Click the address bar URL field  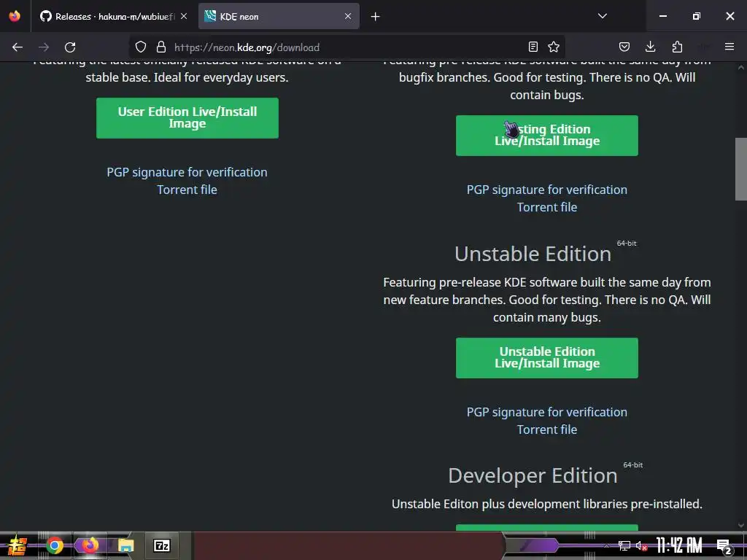tap(348, 47)
